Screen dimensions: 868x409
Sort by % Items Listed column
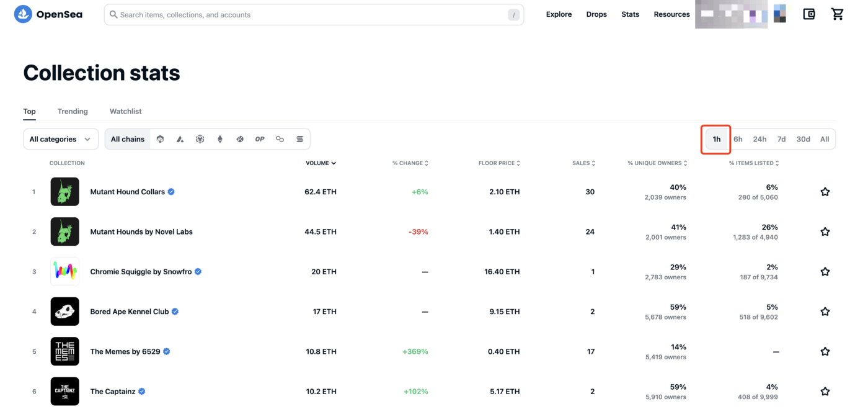click(754, 163)
